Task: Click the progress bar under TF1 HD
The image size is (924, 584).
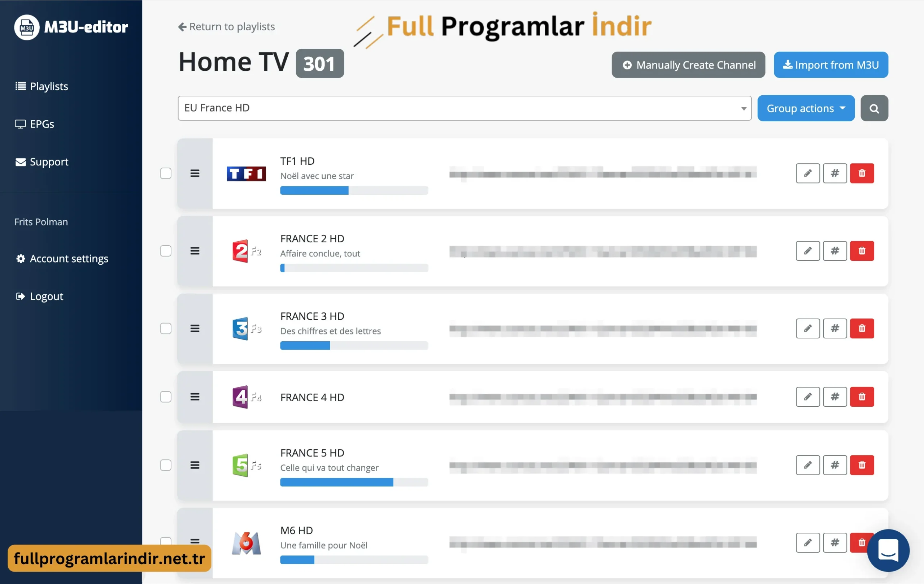Action: pos(353,191)
